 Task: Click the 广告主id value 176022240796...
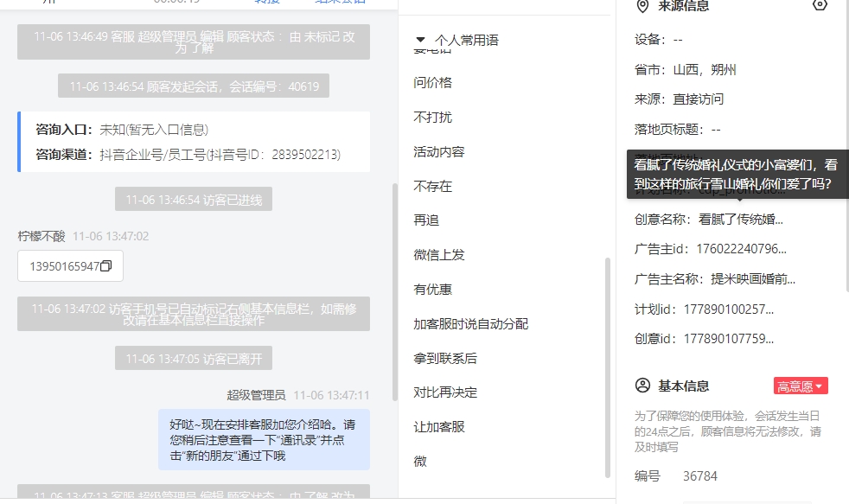click(x=741, y=249)
